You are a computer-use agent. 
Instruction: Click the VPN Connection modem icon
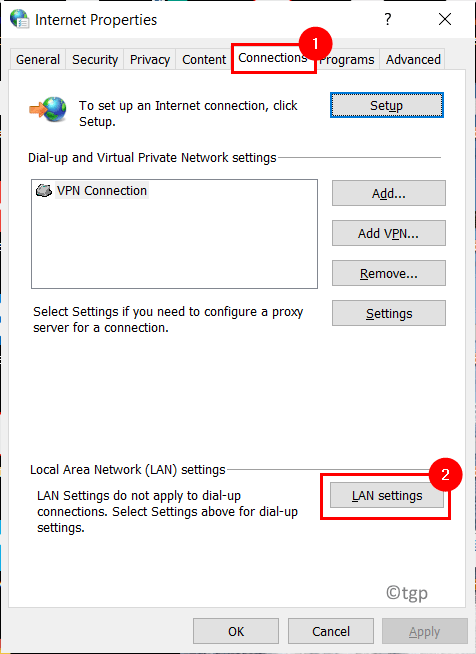point(44,190)
